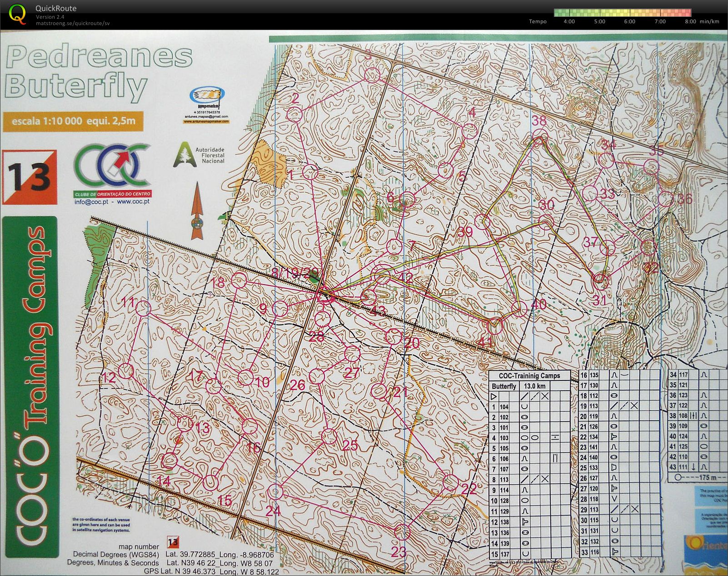Click the 'Butterfly' cell in the description table
Viewport: 728px width, 576px height.
504,386
